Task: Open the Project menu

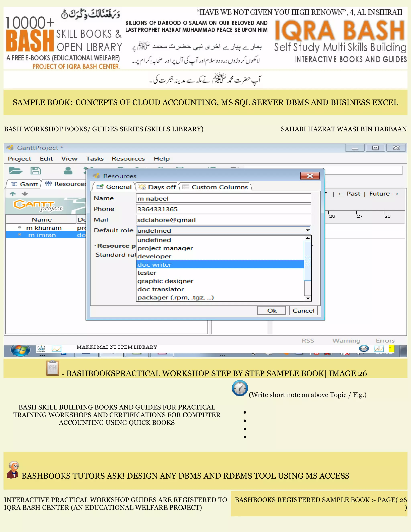Action: click(x=19, y=159)
